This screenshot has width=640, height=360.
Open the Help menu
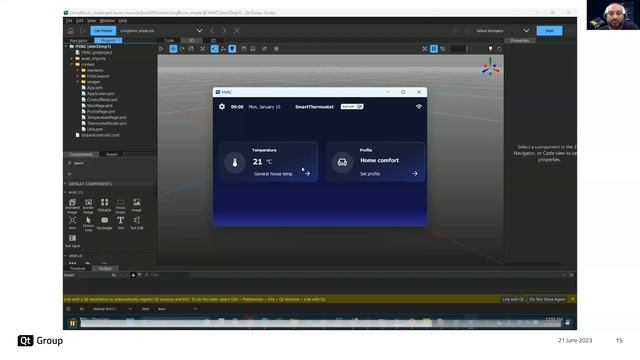click(122, 20)
